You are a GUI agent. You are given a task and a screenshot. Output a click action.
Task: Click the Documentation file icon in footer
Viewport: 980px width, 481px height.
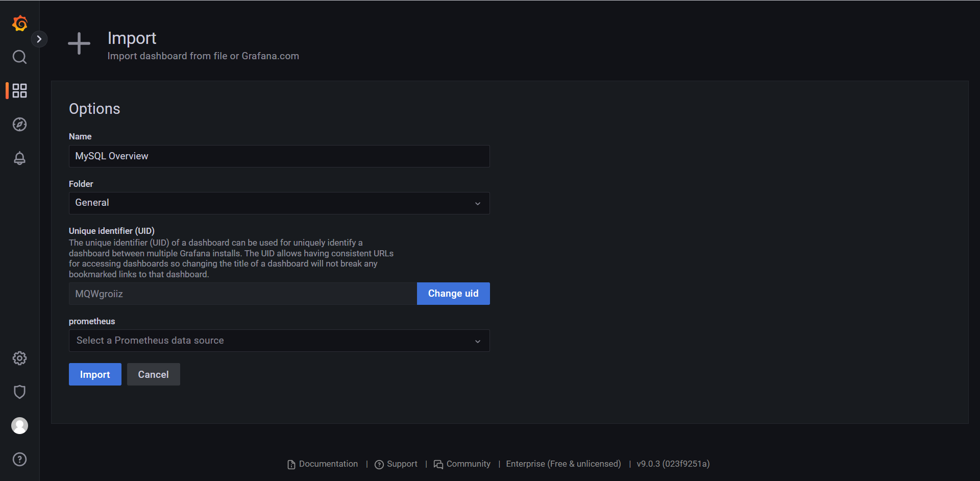click(x=291, y=464)
